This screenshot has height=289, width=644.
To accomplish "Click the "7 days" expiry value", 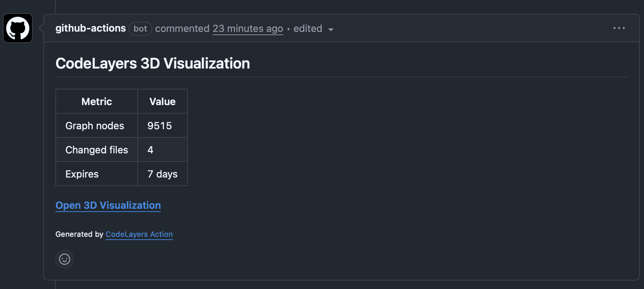I will (163, 174).
